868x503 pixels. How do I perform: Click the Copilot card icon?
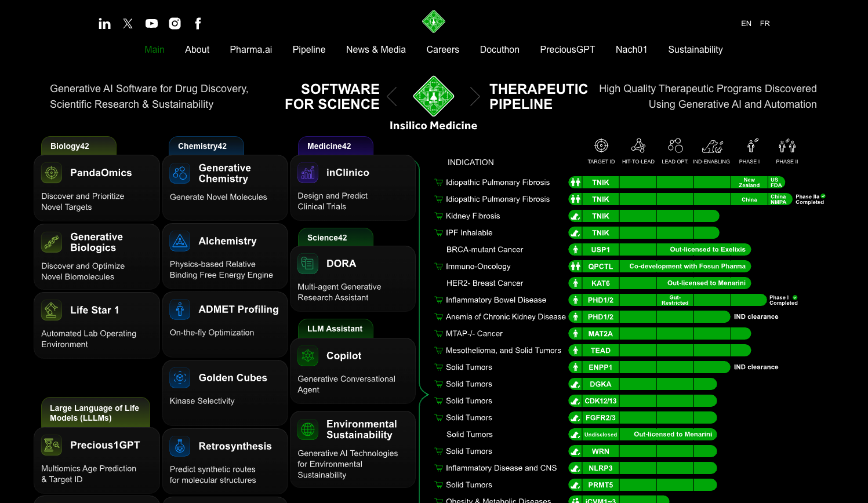308,356
